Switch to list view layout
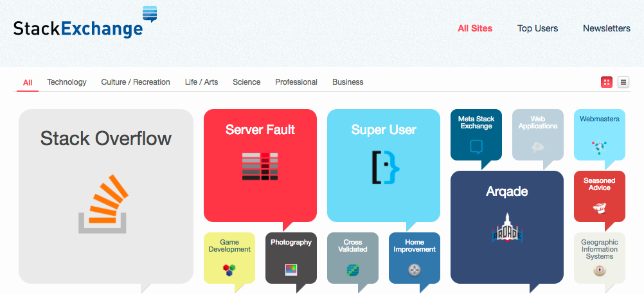 pyautogui.click(x=623, y=82)
